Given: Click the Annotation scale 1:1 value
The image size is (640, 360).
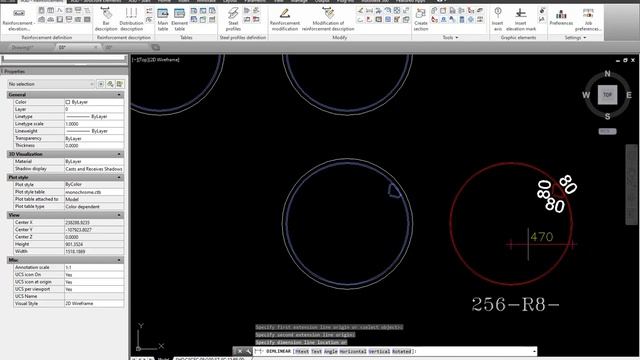Looking at the screenshot, I should 94,267.
